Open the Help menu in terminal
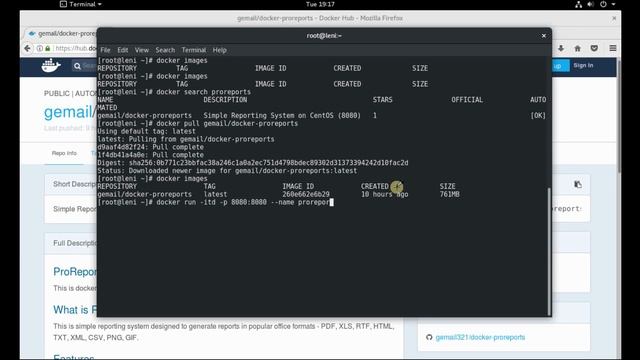Screen dimensions: 640x360 [219, 50]
